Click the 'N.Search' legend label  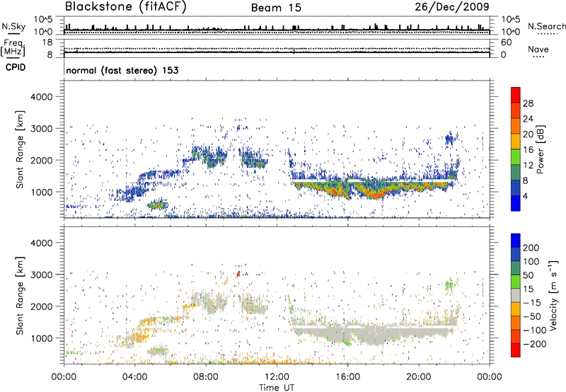click(546, 26)
